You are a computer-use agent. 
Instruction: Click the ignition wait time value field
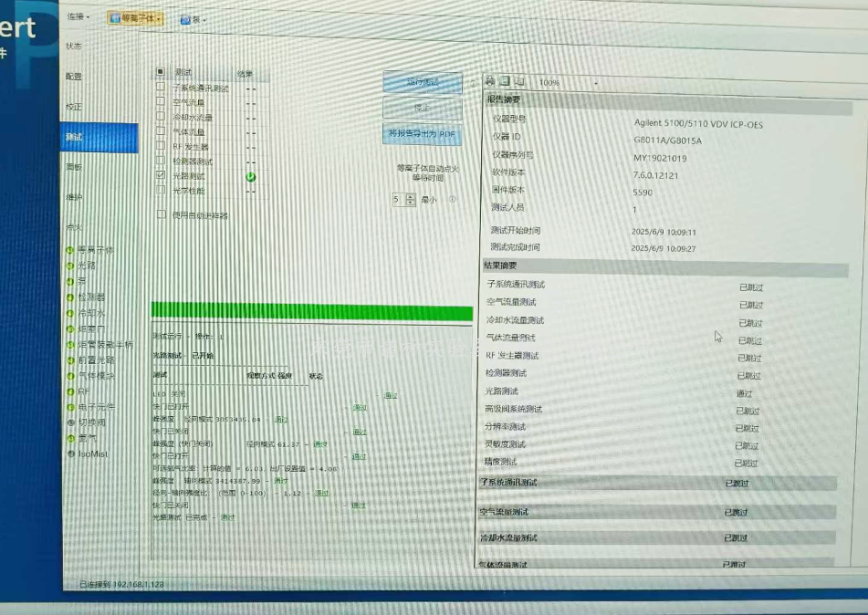[397, 199]
